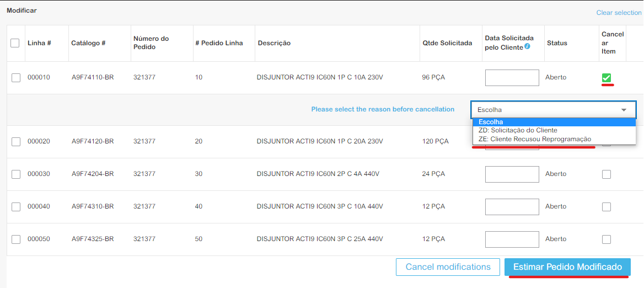The width and height of the screenshot is (644, 288).
Task: Click catalog number A9F74325-BR
Action: pos(93,239)
